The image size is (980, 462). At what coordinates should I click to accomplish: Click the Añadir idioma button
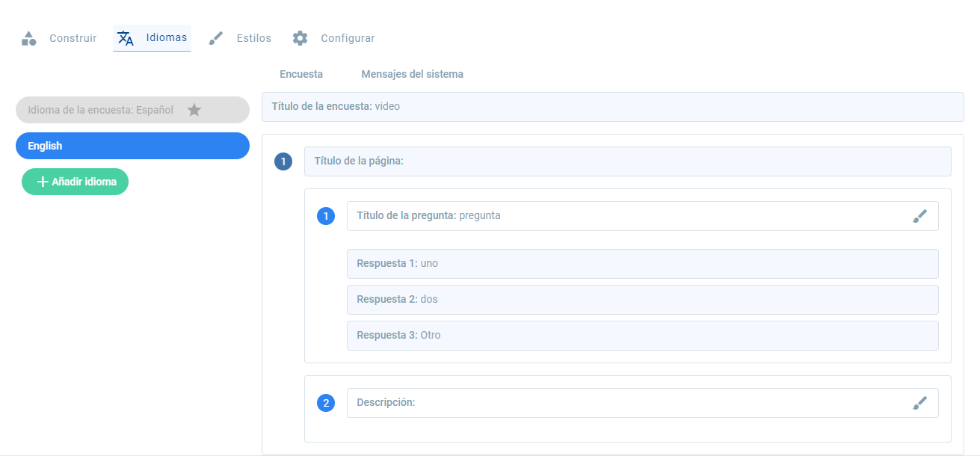tap(75, 182)
